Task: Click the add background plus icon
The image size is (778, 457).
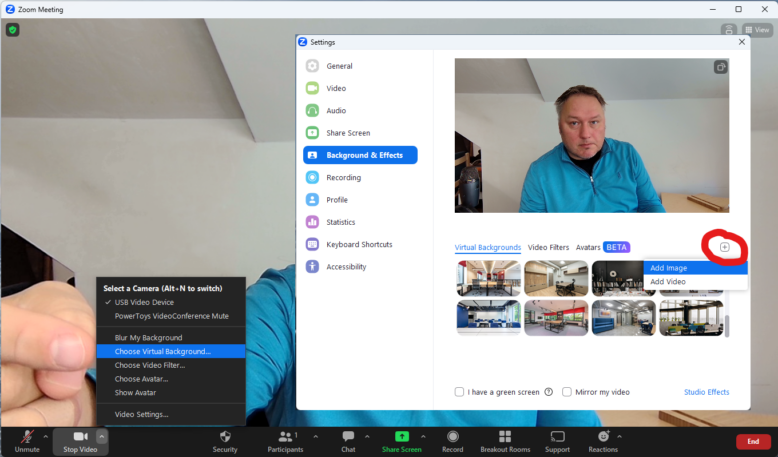Action: 725,247
